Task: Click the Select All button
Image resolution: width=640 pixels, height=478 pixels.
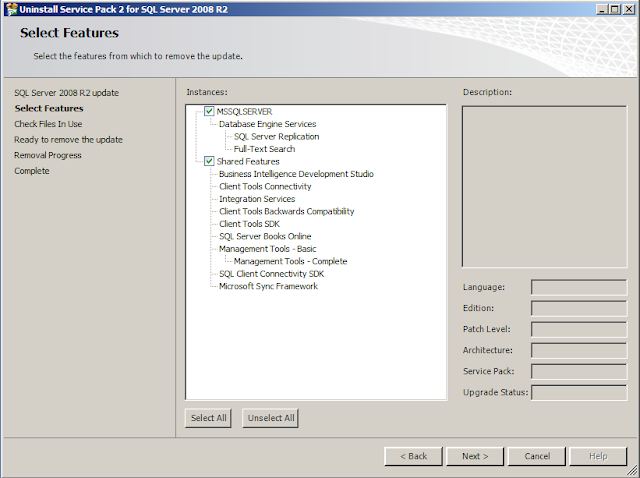Action: click(208, 418)
